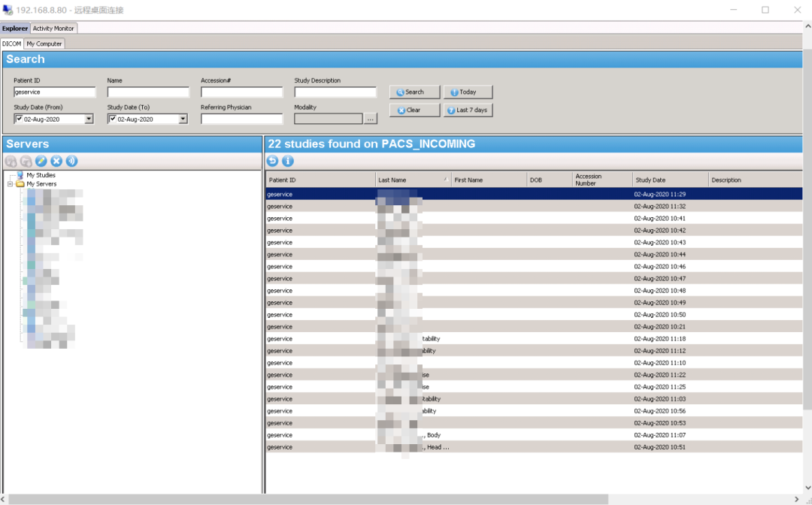The width and height of the screenshot is (812, 505).
Task: Click the vertical scrollbar up arrow
Action: [807, 26]
